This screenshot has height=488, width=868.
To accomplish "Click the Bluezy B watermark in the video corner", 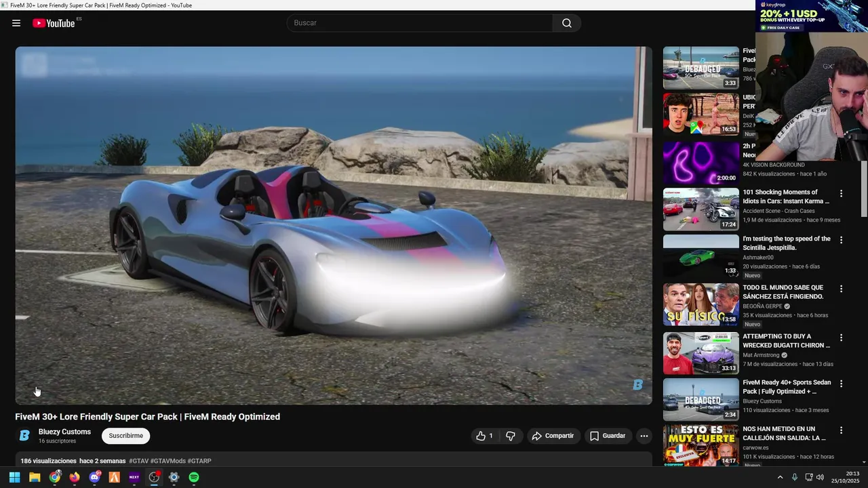I will pos(637,385).
